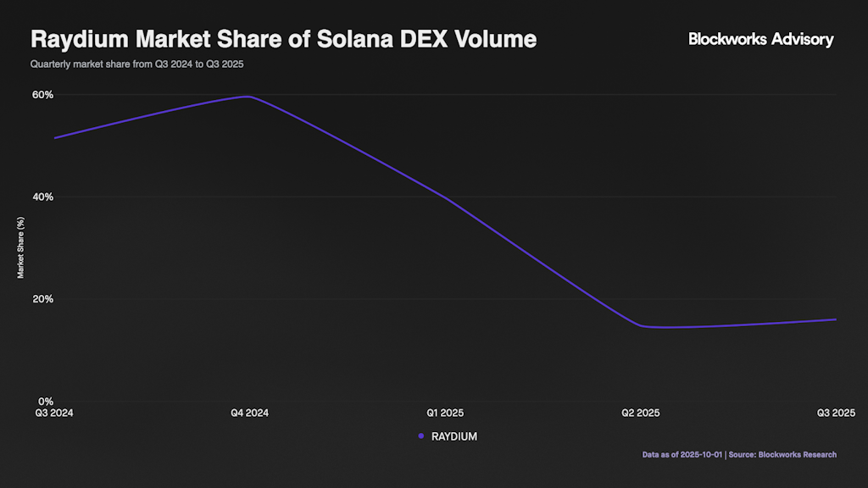This screenshot has width=868, height=488.
Task: Select the Q3 2024 x-axis label
Action: pyautogui.click(x=53, y=413)
